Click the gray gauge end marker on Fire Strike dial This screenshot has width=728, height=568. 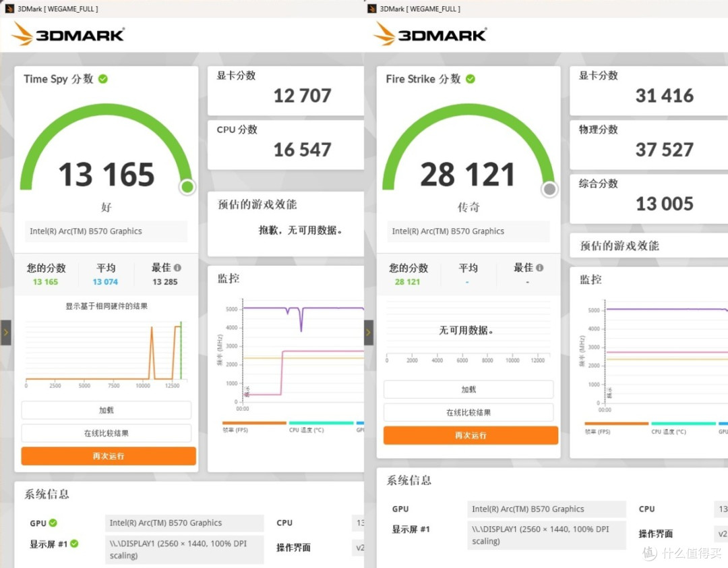click(x=550, y=189)
